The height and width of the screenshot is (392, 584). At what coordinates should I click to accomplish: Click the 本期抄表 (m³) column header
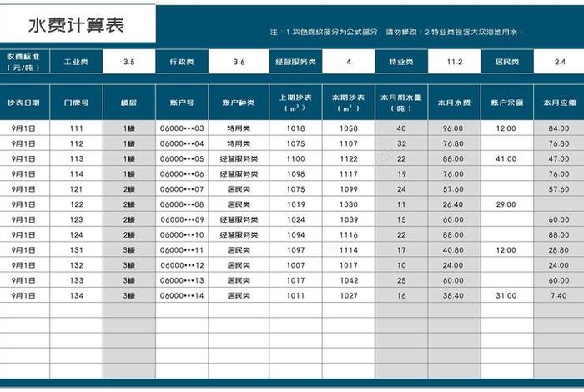pyautogui.click(x=349, y=103)
